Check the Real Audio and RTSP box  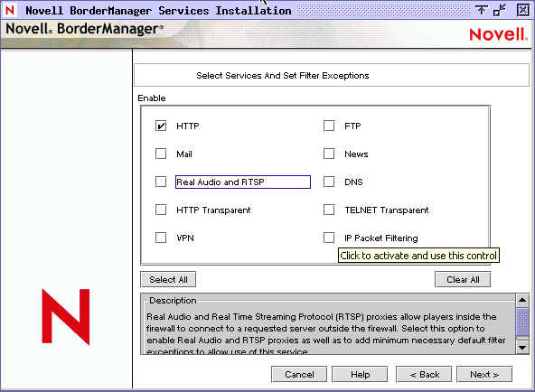tap(161, 182)
